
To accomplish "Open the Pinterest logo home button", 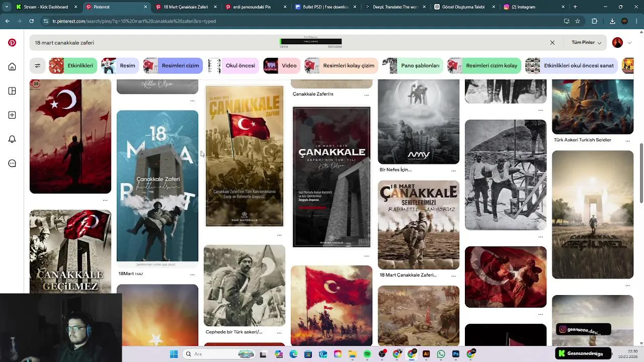I will 12,43.
